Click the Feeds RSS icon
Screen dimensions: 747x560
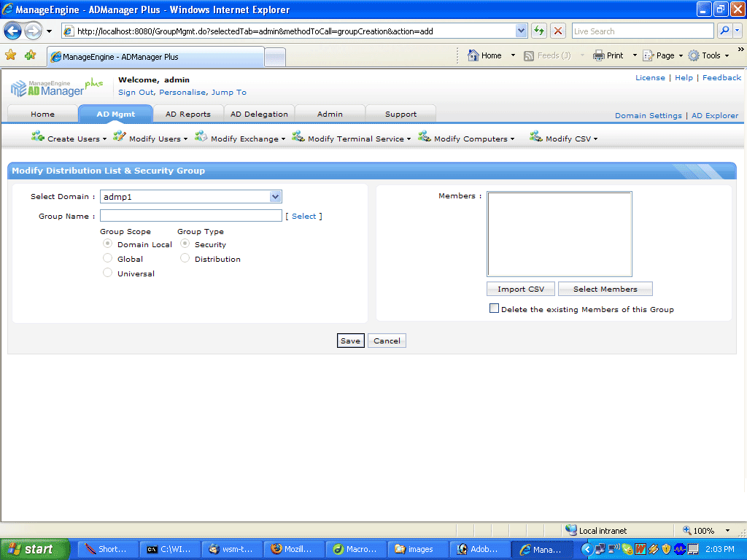[x=528, y=55]
